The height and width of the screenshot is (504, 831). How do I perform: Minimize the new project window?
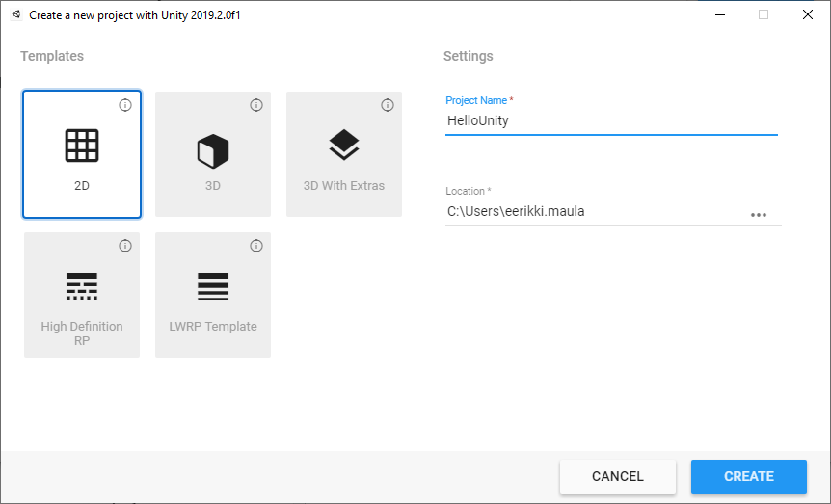click(x=719, y=15)
